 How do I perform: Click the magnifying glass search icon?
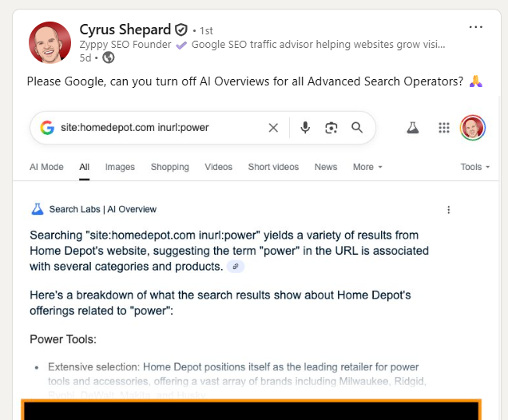pos(357,128)
